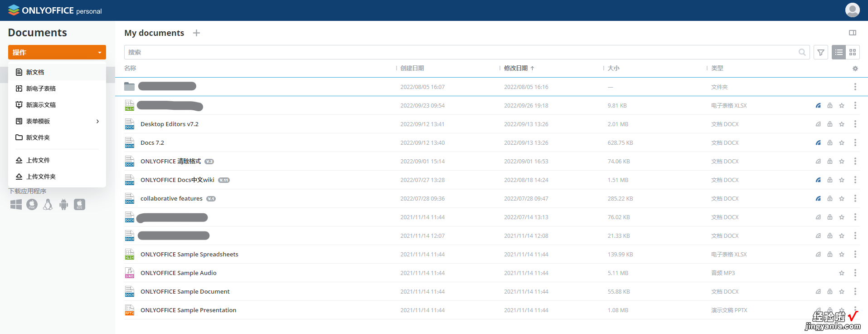Sort by 名称 column header
This screenshot has height=334, width=868.
coord(130,68)
